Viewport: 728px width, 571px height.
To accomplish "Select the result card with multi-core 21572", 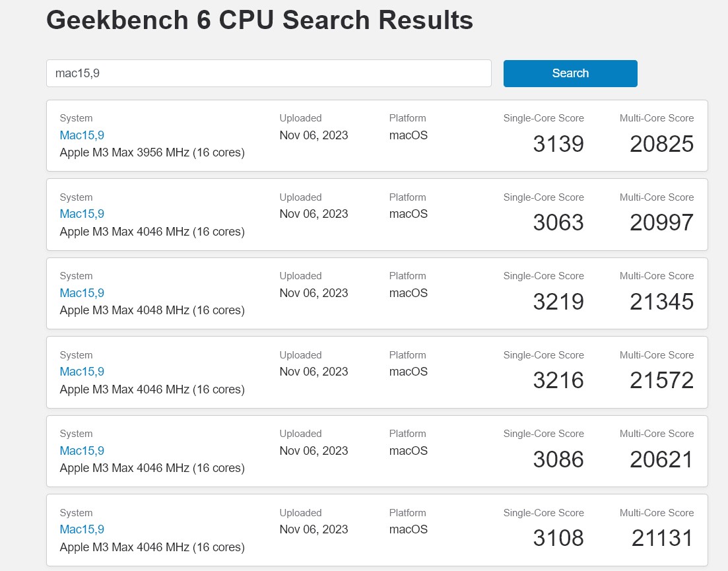I will coord(377,372).
